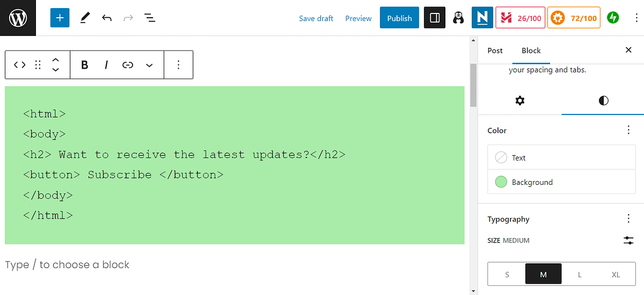644x295 pixels.
Task: Open the Styles half-circle tab
Action: click(x=603, y=100)
